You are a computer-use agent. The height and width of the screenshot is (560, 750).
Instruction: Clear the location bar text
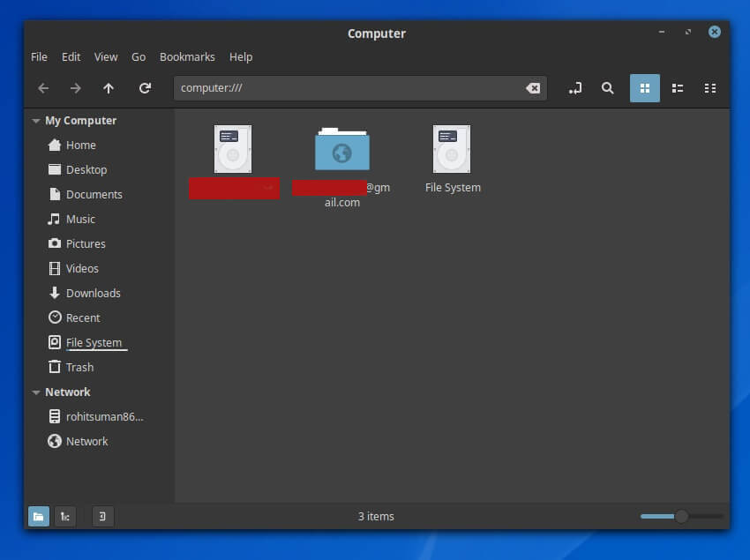point(533,88)
